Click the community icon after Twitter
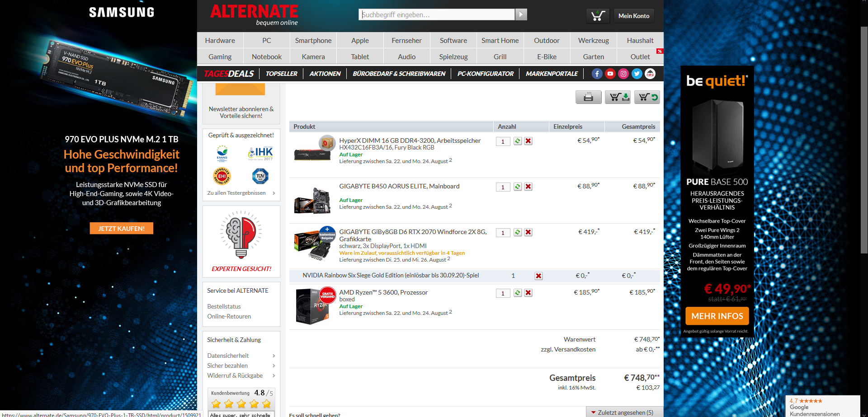 tap(650, 74)
